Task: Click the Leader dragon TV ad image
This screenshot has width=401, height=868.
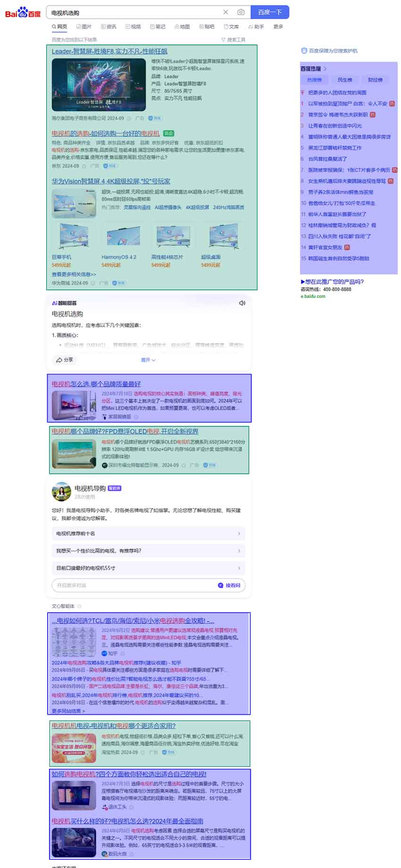Action: tap(99, 85)
